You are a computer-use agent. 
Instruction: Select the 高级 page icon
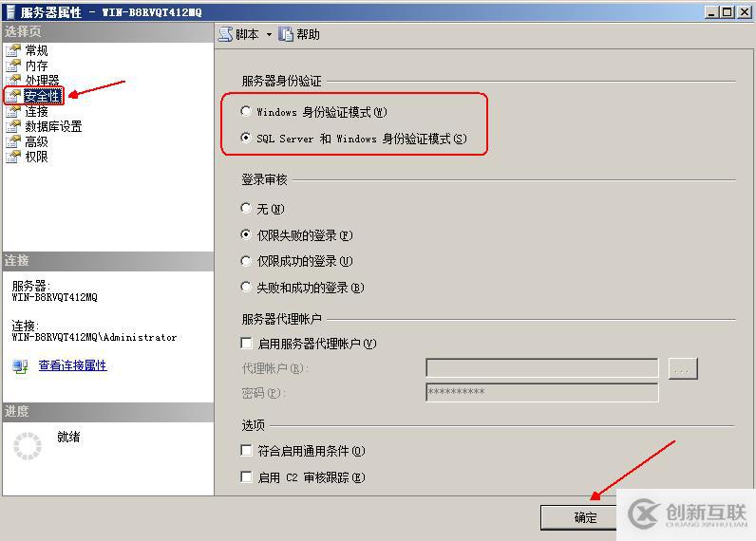tap(13, 141)
